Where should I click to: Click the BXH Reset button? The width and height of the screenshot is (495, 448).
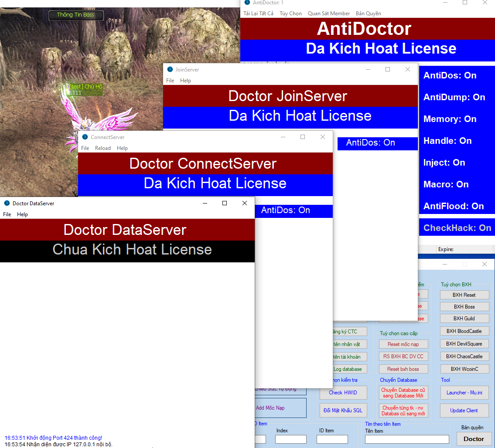pos(464,295)
